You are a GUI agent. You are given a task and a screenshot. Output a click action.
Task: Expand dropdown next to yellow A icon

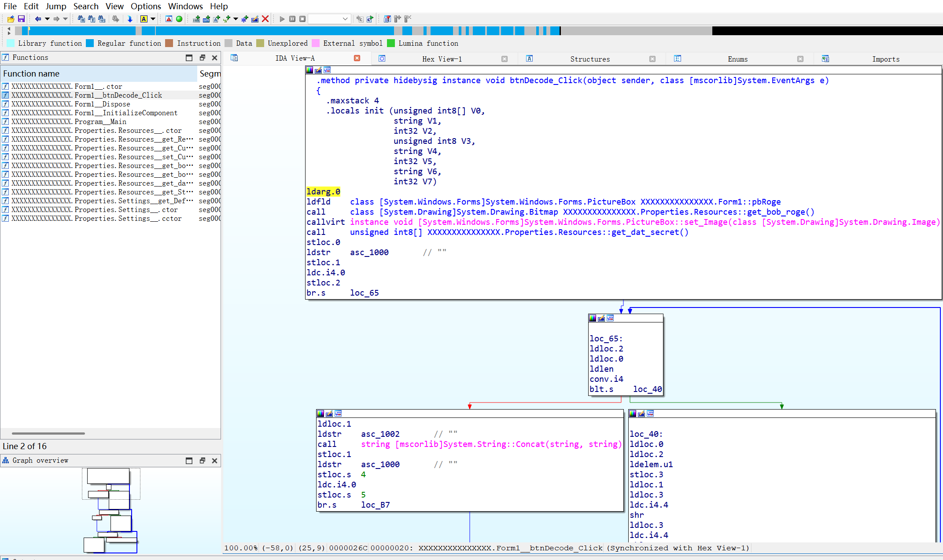(x=153, y=19)
